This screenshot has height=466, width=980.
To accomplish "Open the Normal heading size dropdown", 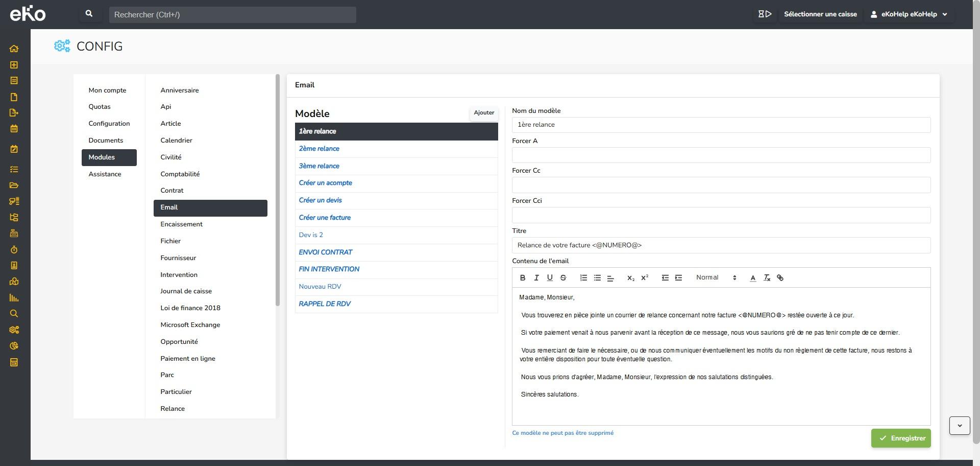I will (x=716, y=277).
